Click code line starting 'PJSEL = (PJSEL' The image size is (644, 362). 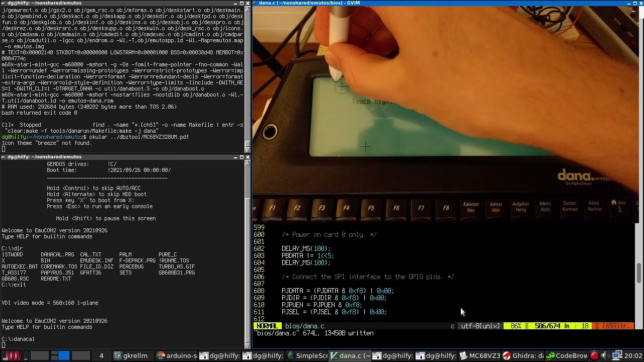coord(334,312)
